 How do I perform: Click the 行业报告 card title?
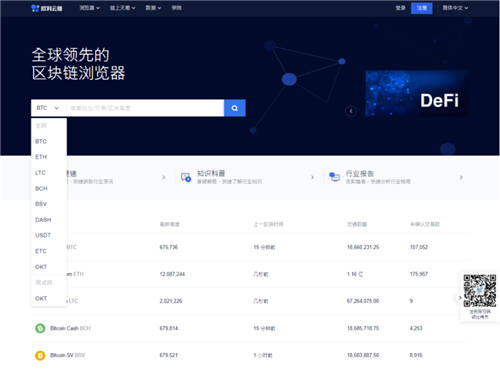click(360, 173)
